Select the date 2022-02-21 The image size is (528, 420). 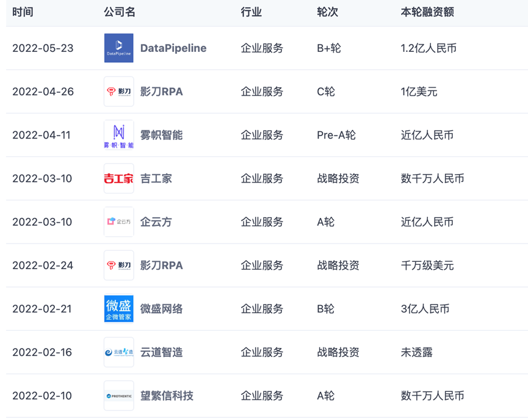[x=42, y=309]
